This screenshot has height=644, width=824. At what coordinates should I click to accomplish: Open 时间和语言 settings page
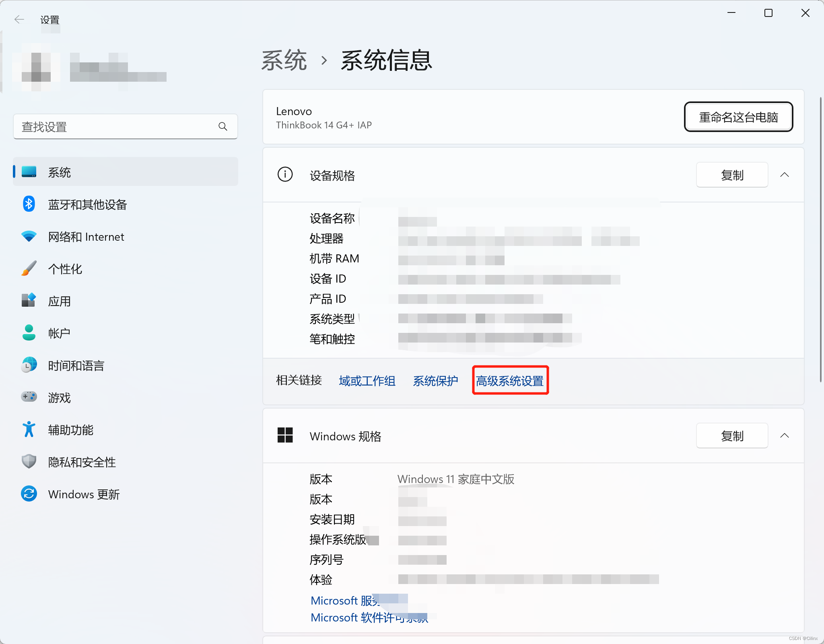point(76,365)
